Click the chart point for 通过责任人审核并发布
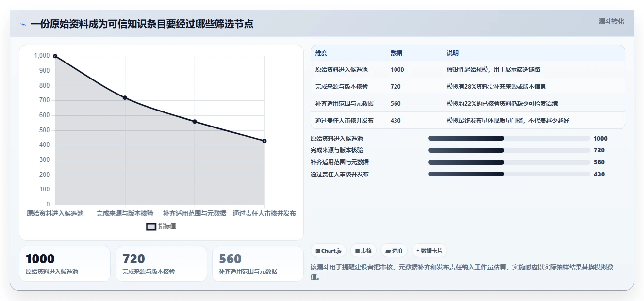644x301 pixels. click(264, 141)
